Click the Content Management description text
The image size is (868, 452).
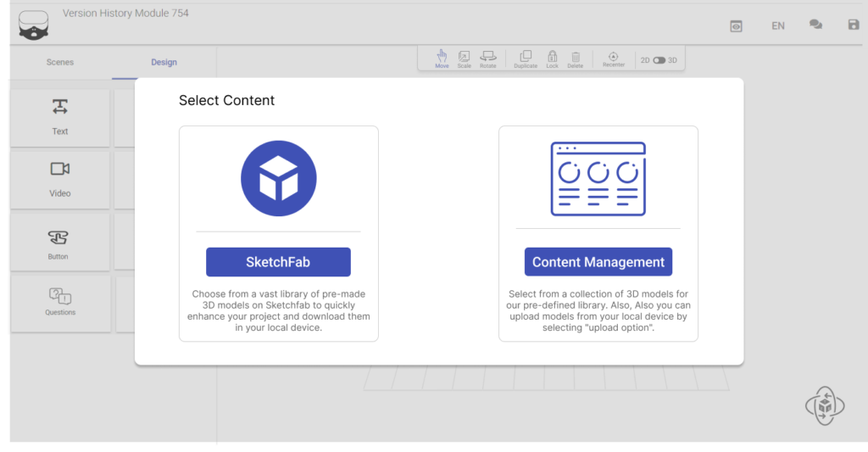point(598,310)
